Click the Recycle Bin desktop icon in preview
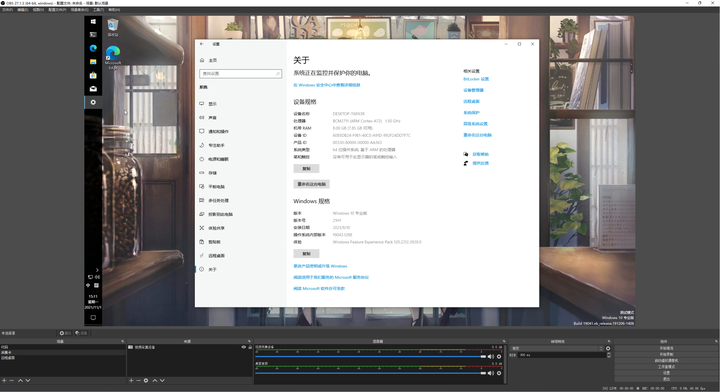The width and height of the screenshot is (720, 392). (x=113, y=27)
